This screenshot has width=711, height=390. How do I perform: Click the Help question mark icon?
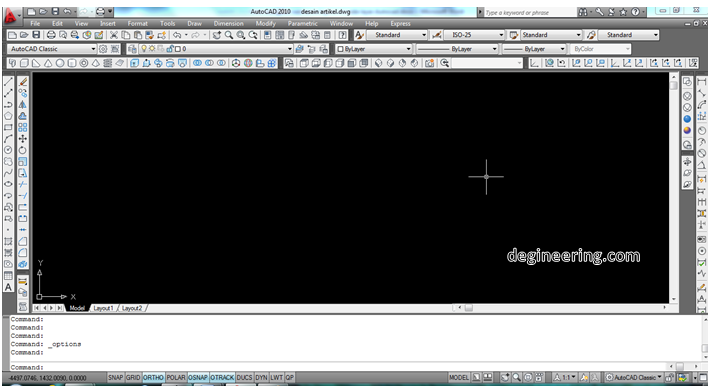click(x=343, y=35)
